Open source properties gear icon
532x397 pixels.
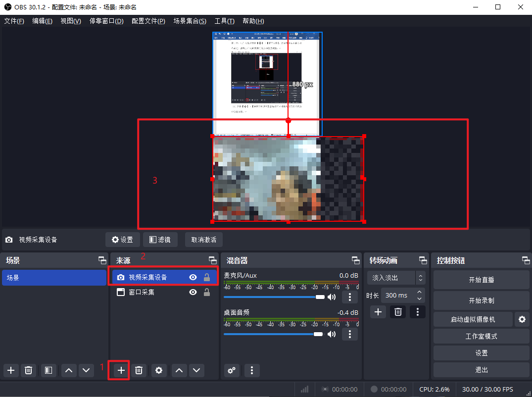pyautogui.click(x=158, y=370)
